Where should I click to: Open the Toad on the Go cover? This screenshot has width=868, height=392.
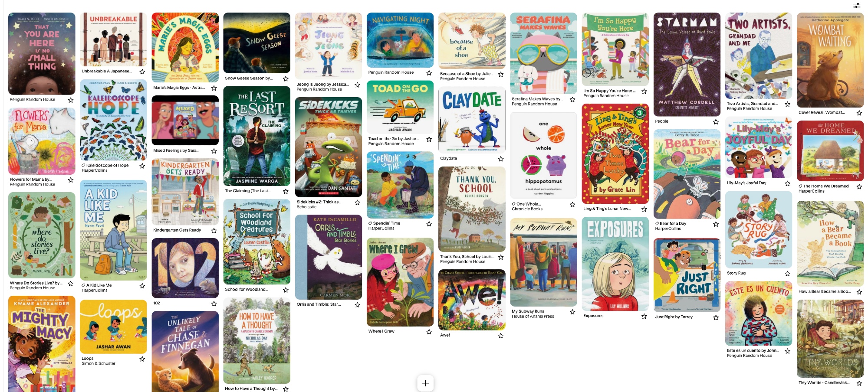pos(400,107)
